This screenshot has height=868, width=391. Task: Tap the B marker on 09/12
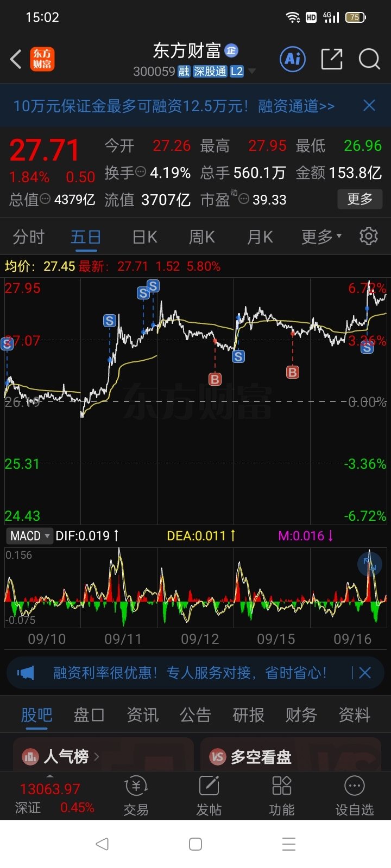click(x=215, y=379)
